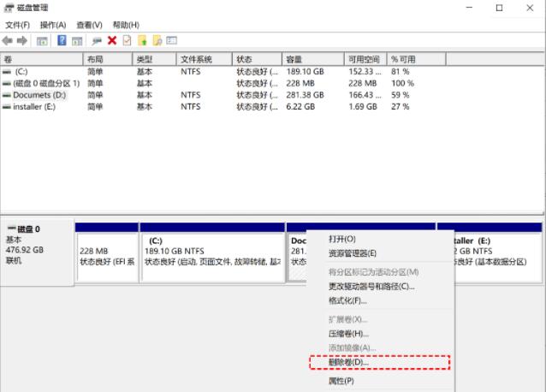Click the show/hide console tree icon
This screenshot has height=392, width=546.
click(43, 40)
